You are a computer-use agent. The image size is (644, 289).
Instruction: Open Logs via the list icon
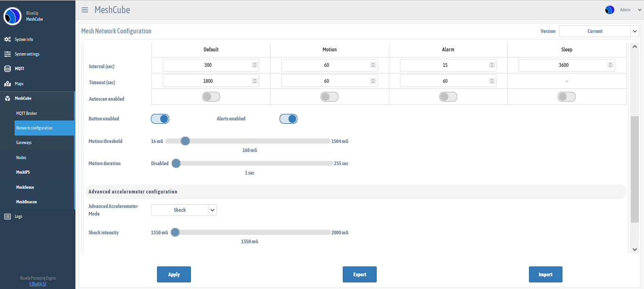coord(8,217)
